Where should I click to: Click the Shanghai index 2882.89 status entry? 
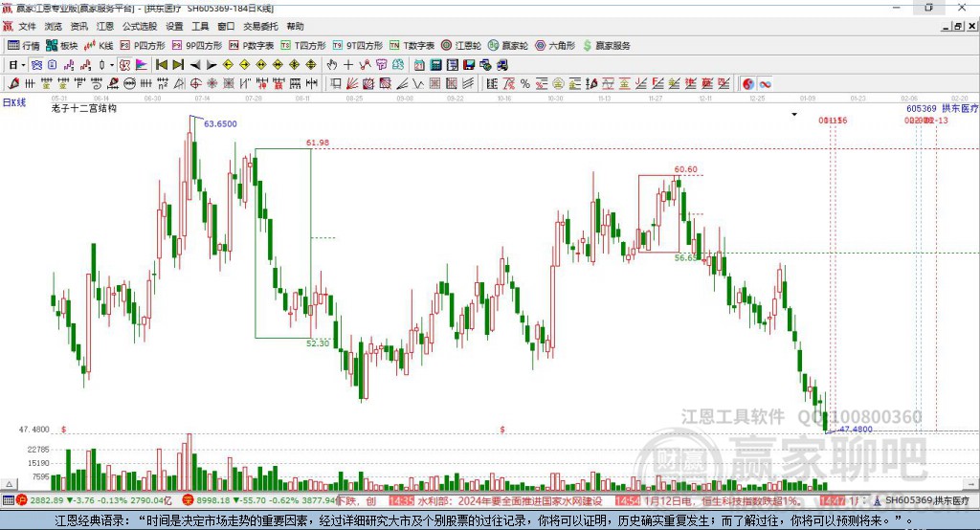(x=94, y=500)
